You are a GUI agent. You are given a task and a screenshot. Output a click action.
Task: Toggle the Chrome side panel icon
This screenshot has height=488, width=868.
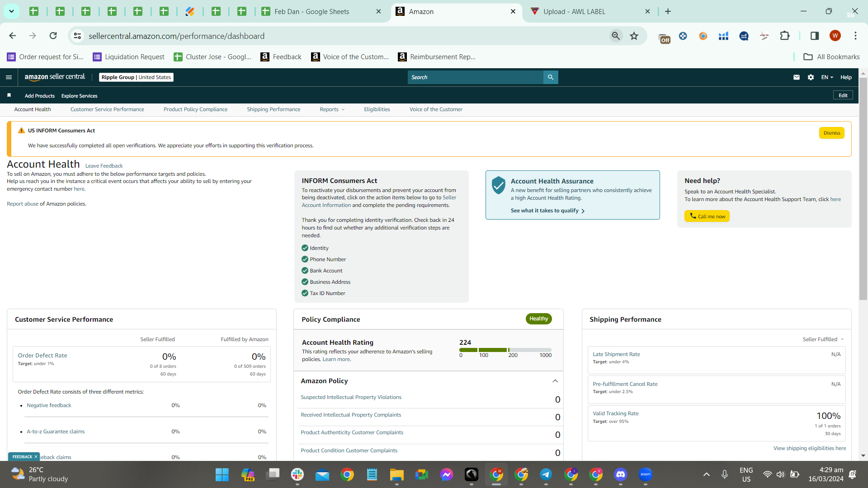[815, 36]
